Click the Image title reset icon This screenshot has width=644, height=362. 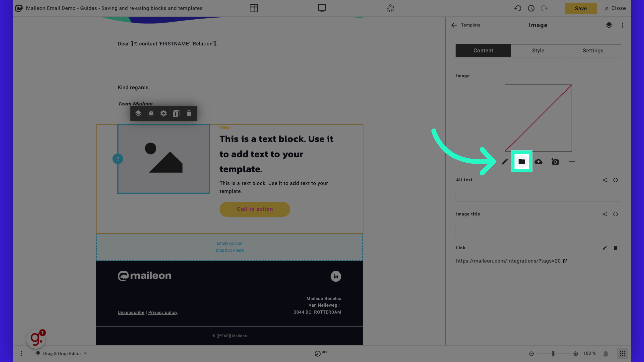616,215
